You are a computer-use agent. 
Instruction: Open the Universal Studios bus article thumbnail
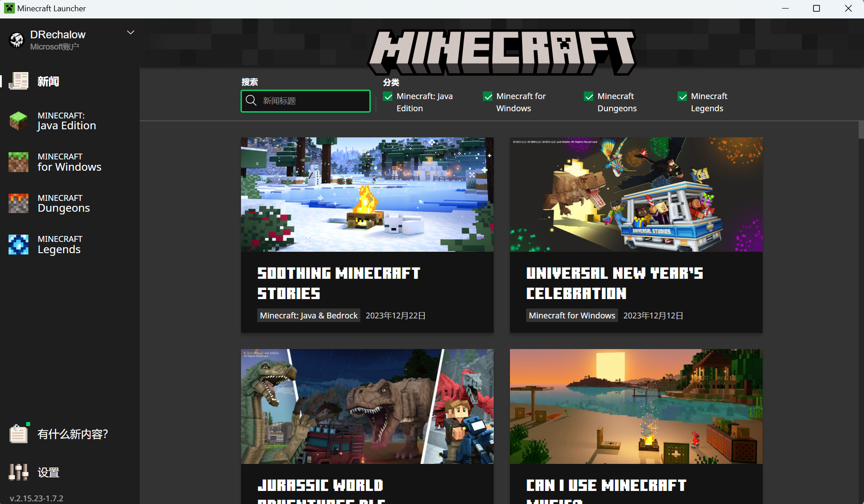[636, 195]
